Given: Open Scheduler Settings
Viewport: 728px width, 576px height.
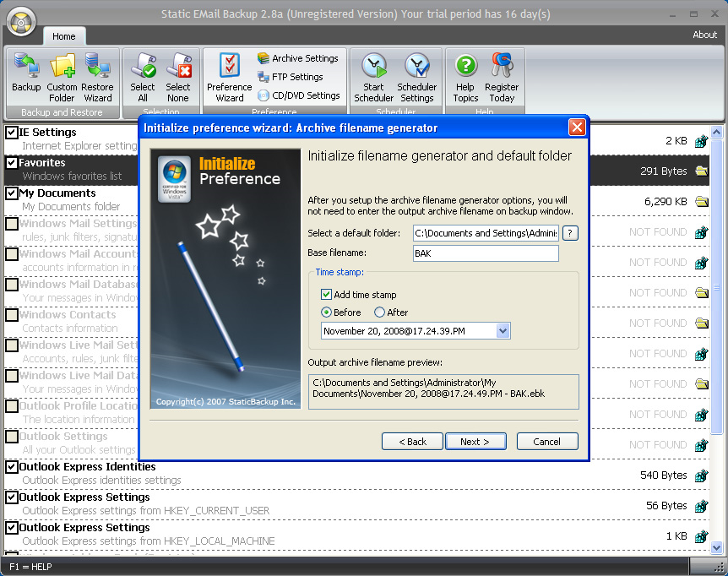Looking at the screenshot, I should click(417, 78).
